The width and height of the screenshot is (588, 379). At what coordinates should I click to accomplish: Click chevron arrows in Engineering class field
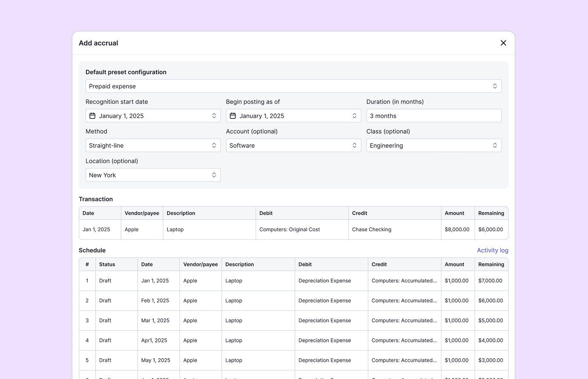495,146
